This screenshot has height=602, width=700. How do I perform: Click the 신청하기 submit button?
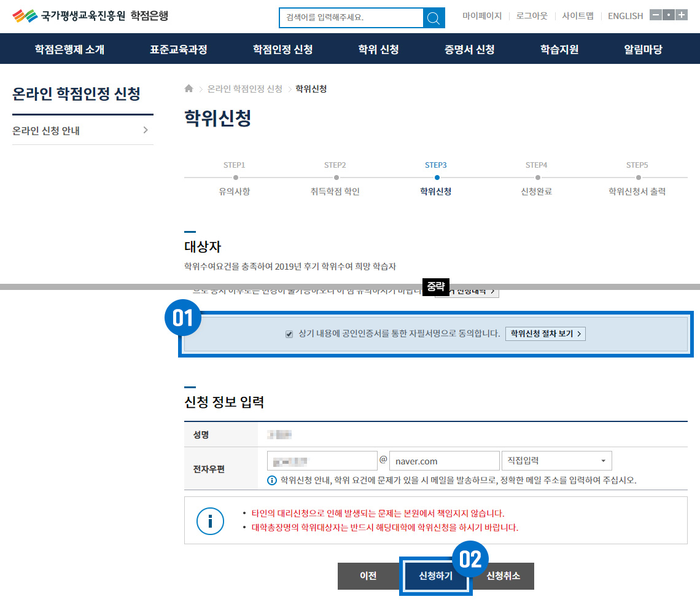pyautogui.click(x=435, y=576)
